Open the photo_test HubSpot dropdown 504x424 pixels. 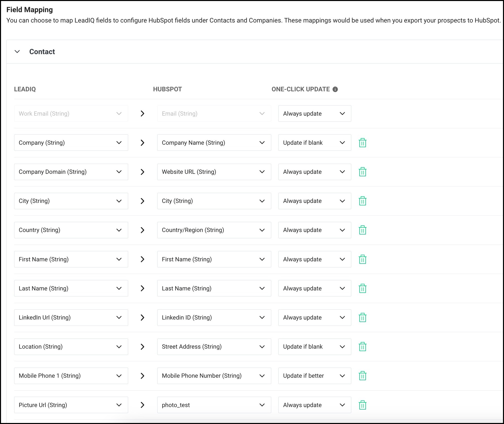pyautogui.click(x=214, y=405)
